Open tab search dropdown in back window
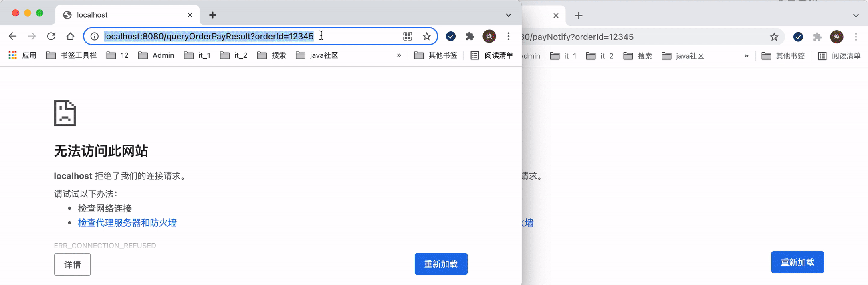This screenshot has height=285, width=868. coord(856,16)
